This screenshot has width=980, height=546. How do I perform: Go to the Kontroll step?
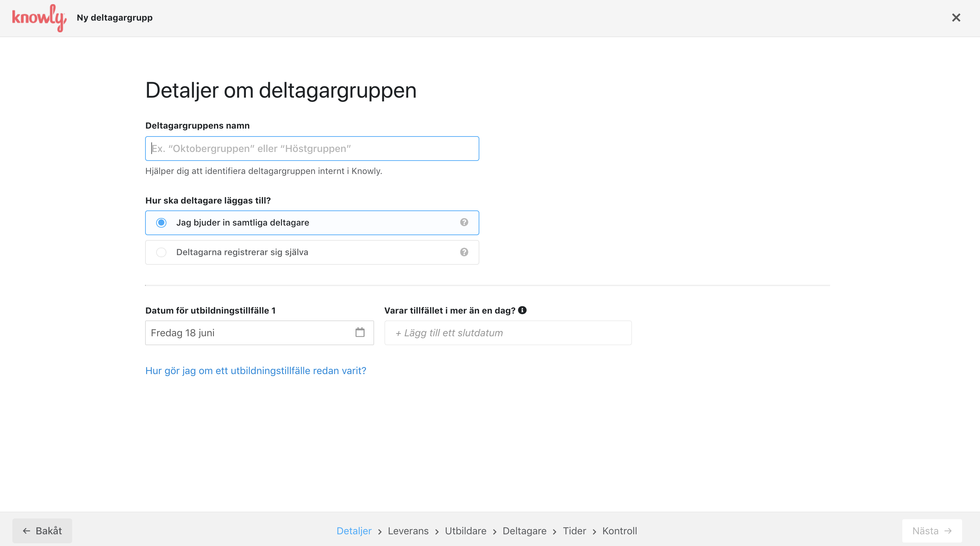point(619,531)
